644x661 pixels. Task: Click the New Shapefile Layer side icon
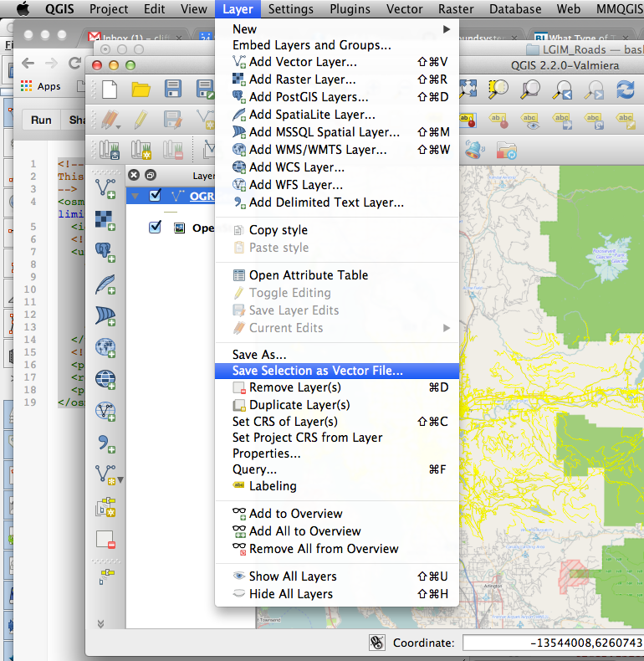[105, 475]
